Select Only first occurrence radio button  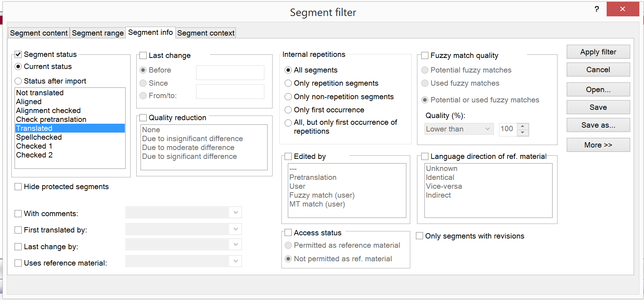click(x=288, y=110)
